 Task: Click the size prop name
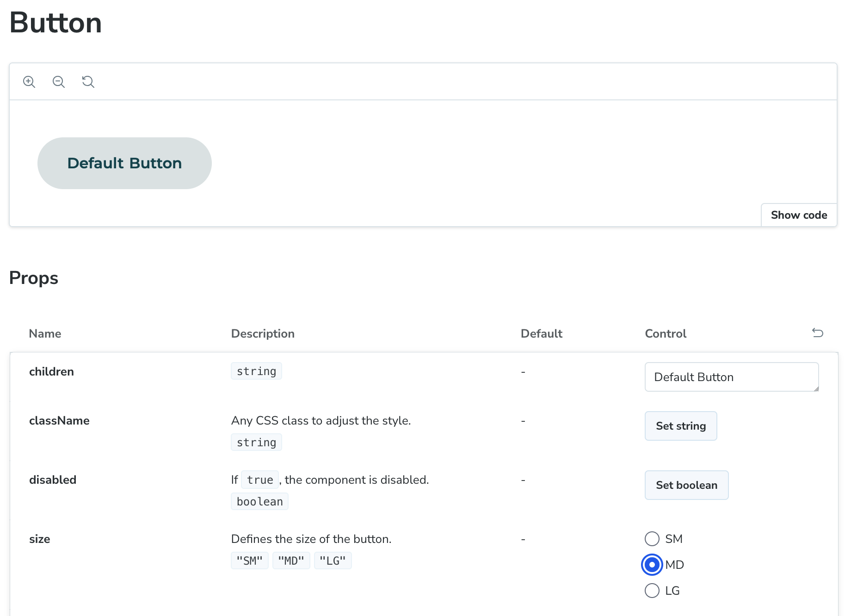(40, 539)
